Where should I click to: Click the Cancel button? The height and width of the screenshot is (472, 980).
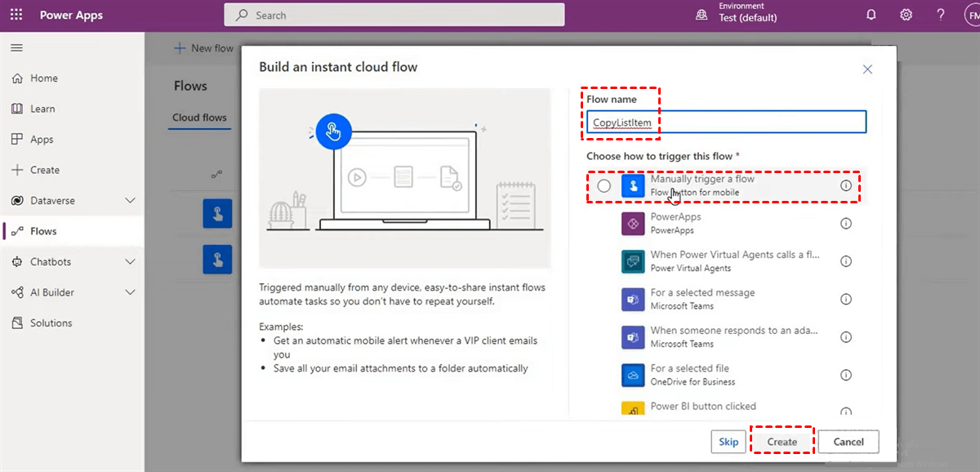849,442
